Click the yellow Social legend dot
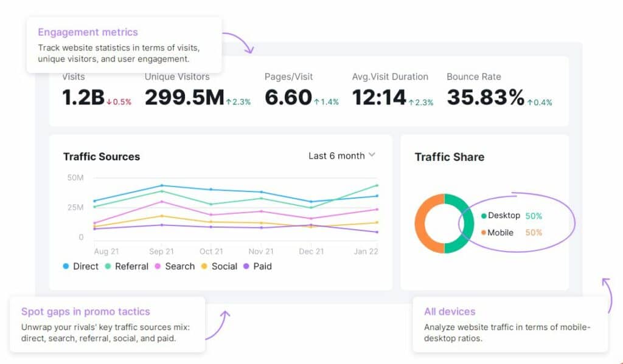This screenshot has width=623, height=364. (x=204, y=266)
